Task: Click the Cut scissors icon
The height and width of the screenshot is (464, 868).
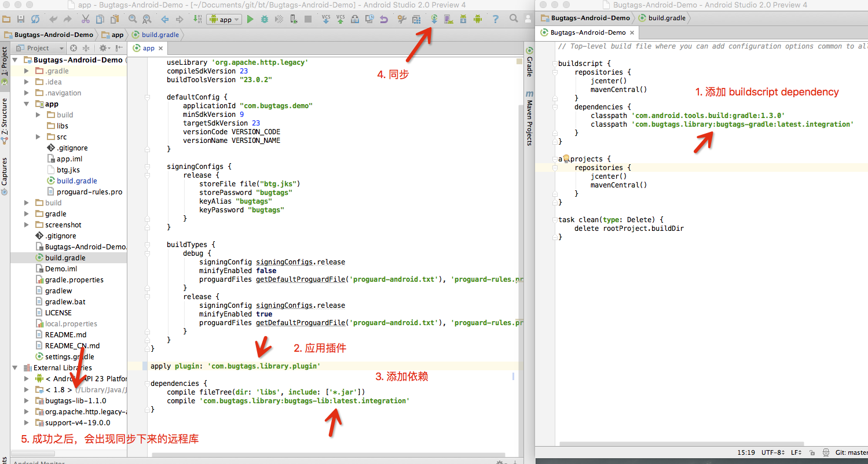Action: [x=85, y=19]
